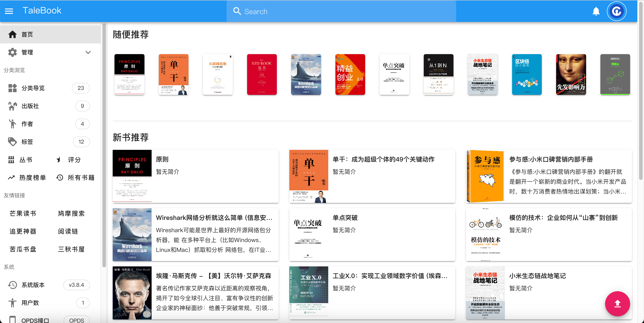Click the tag count badge 12
Screen dimensions: 644x323
(81, 142)
